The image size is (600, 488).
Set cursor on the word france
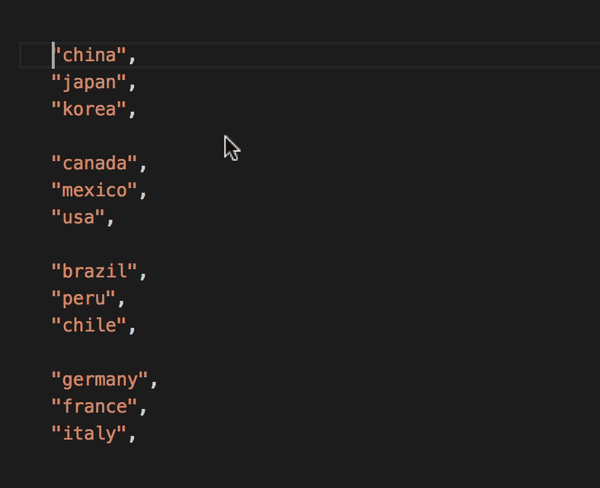[x=95, y=406]
